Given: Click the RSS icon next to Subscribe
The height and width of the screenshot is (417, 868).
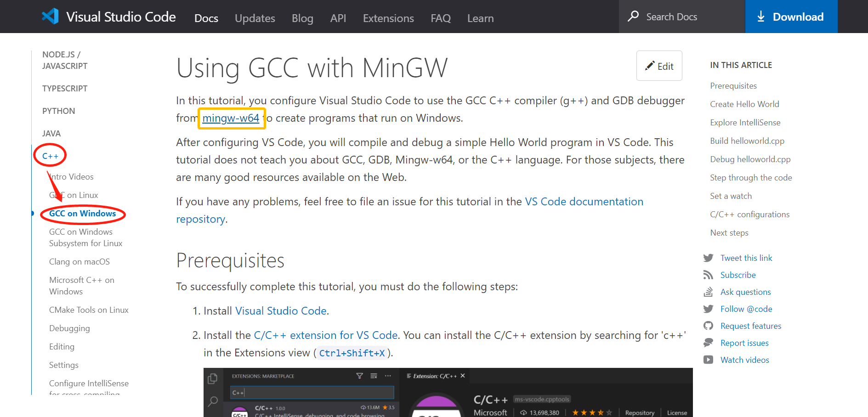Looking at the screenshot, I should (x=709, y=275).
